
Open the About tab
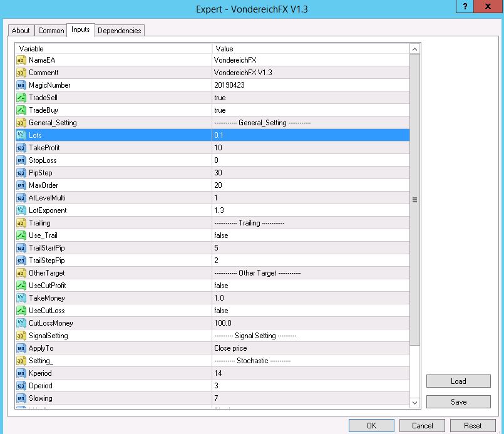(x=21, y=31)
